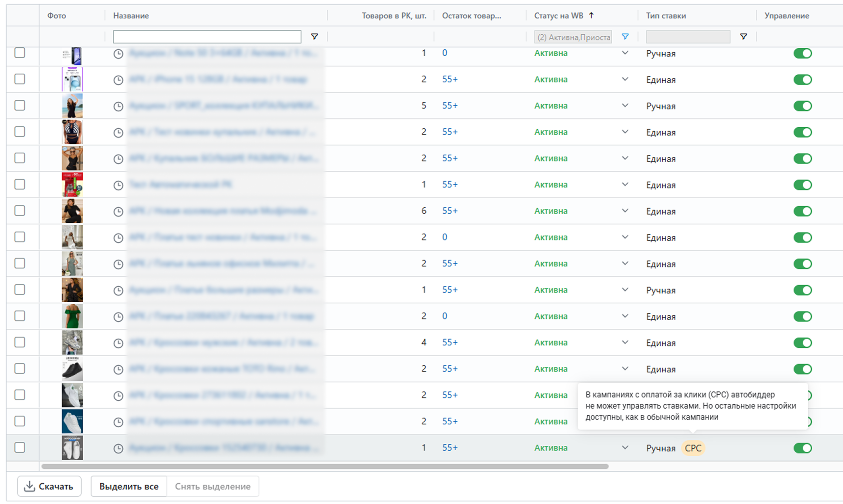Expand the status dropdown in the first row

pyautogui.click(x=625, y=53)
